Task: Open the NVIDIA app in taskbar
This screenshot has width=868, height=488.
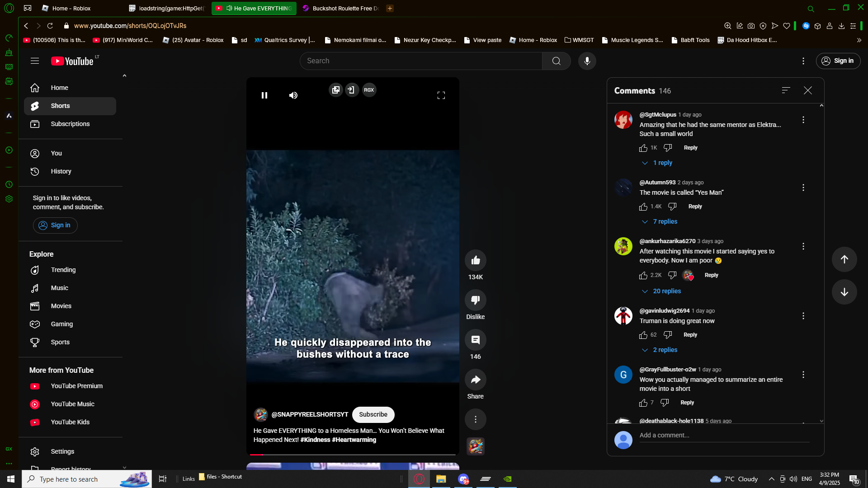Action: (x=508, y=479)
